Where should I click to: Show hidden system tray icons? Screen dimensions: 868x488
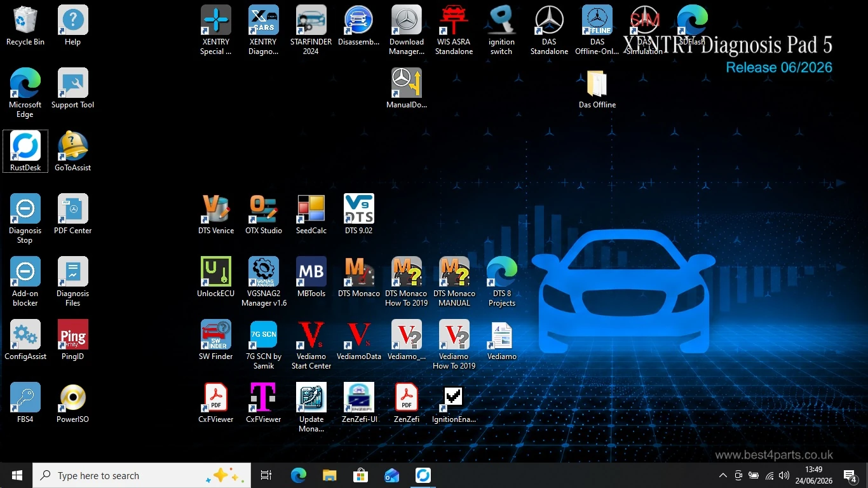coord(723,475)
